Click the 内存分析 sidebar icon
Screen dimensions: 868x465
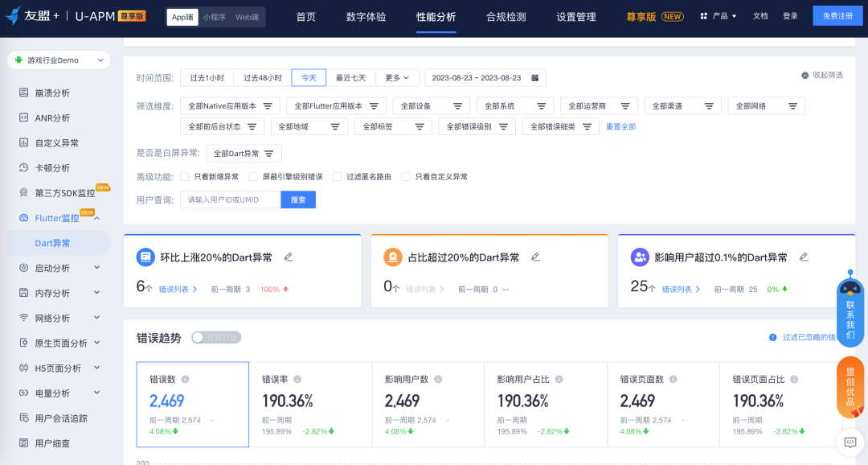pyautogui.click(x=24, y=293)
